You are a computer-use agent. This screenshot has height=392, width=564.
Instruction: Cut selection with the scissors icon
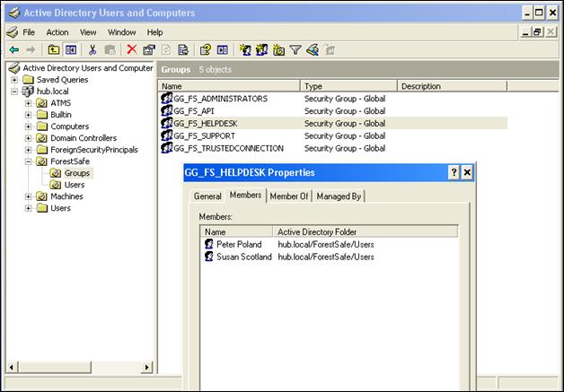(x=93, y=50)
